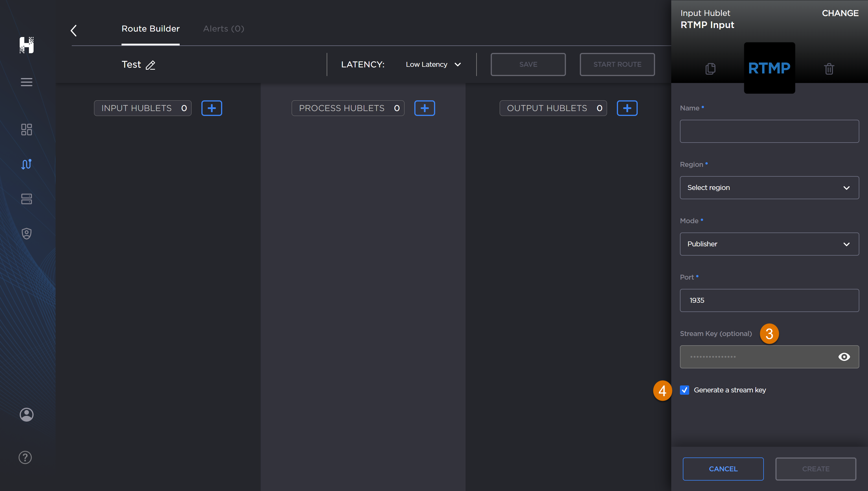Click the security shield icon in sidebar
The image size is (868, 491).
(x=26, y=233)
